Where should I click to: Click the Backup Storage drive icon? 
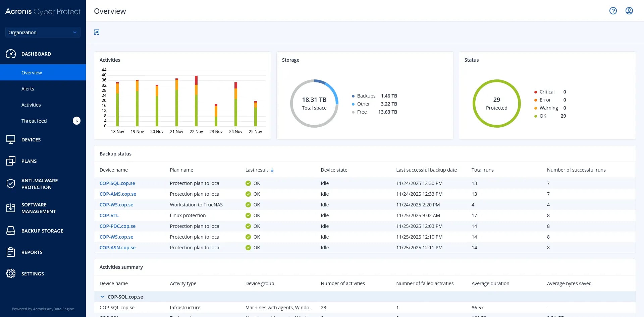(x=11, y=231)
